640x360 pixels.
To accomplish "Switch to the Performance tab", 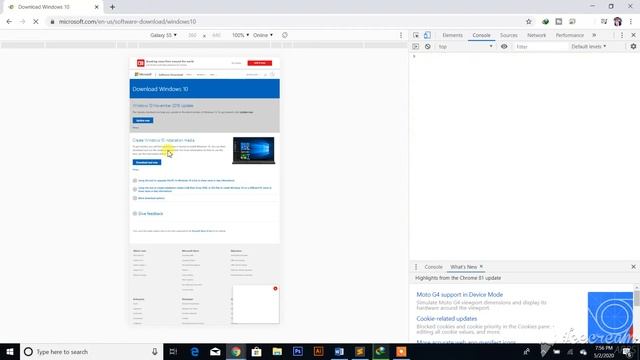I will 569,35.
